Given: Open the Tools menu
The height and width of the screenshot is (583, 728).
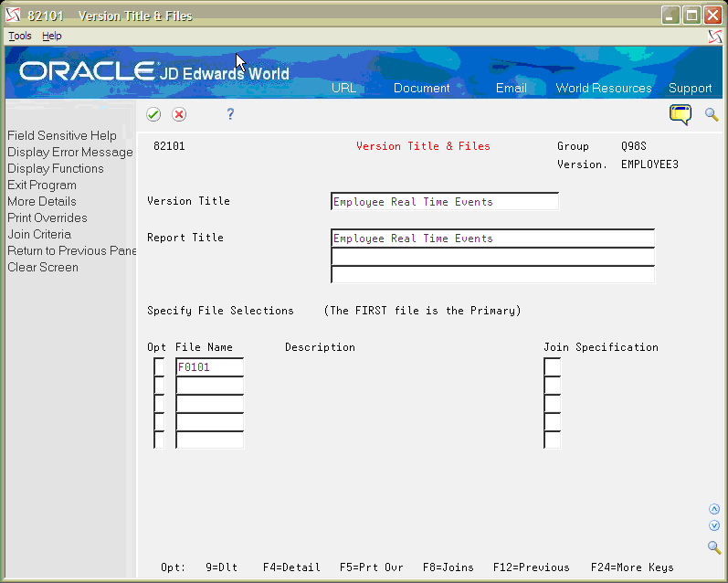Looking at the screenshot, I should click(20, 36).
